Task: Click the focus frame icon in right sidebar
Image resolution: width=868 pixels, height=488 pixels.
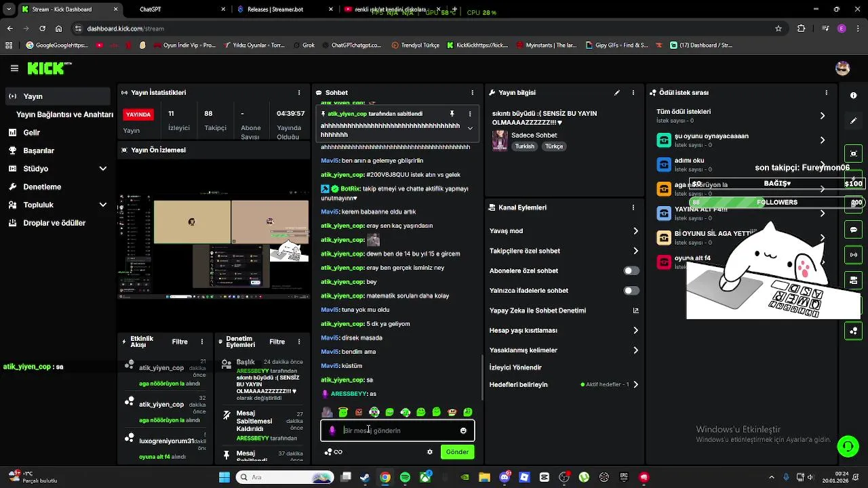Action: tap(854, 154)
